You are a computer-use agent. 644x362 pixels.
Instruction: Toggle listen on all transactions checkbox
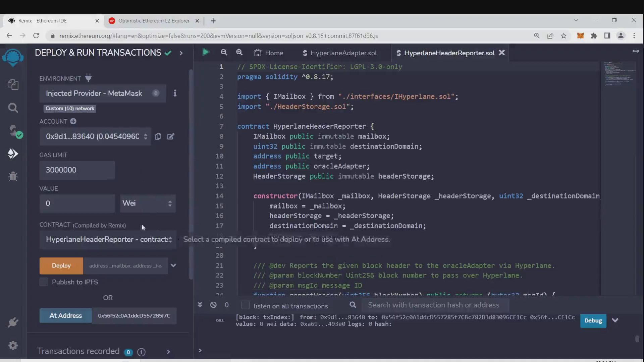point(246,305)
